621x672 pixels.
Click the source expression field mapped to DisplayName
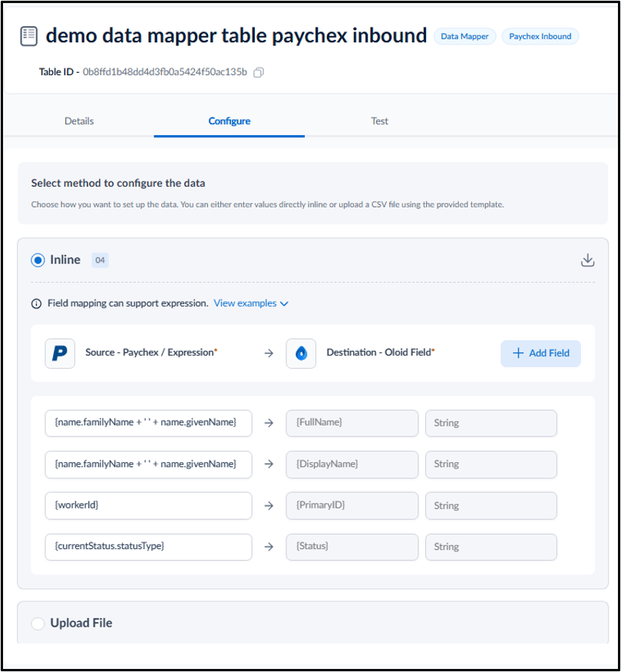click(149, 465)
